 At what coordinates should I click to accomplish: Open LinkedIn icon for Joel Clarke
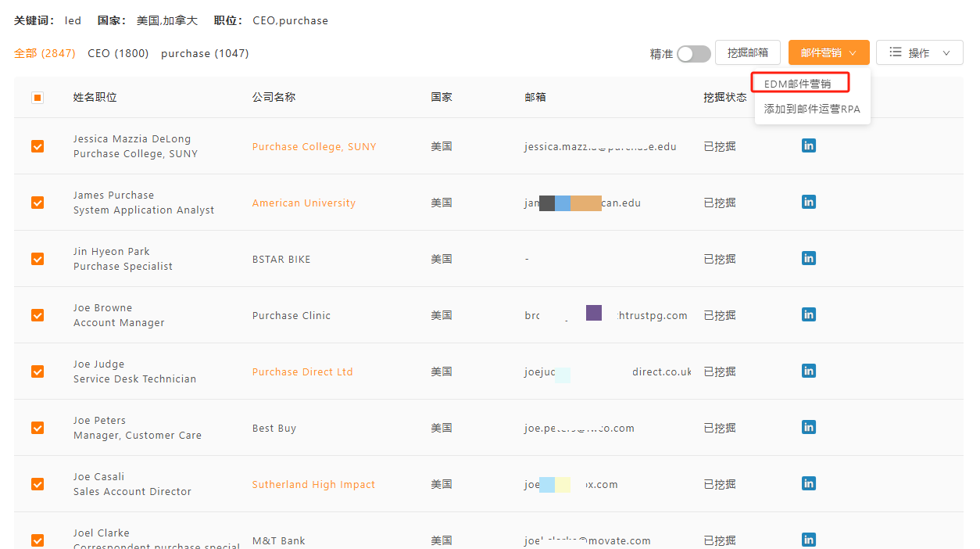pyautogui.click(x=809, y=540)
